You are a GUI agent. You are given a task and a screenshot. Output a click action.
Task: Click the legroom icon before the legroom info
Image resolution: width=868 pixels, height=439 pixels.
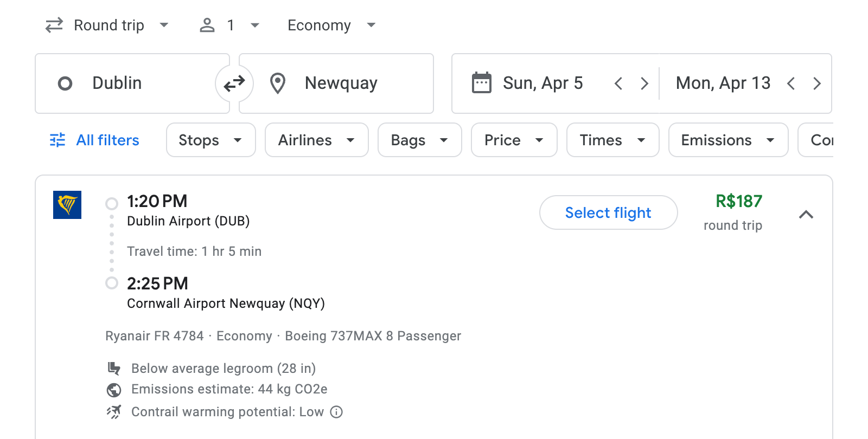pyautogui.click(x=114, y=368)
